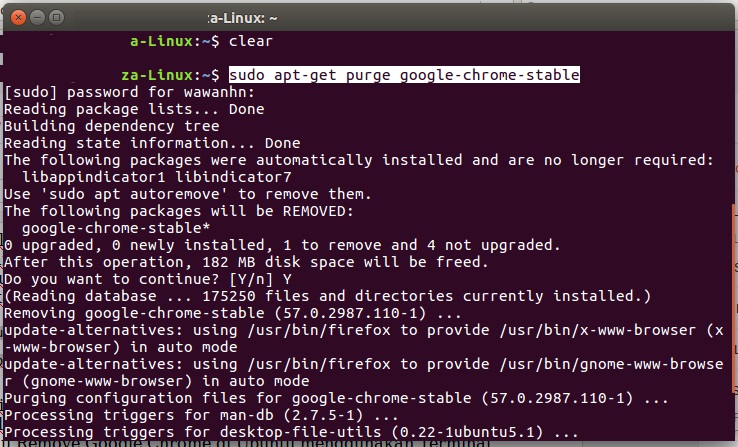Click the 'clear' command text
Screen dimensions: 738x447
(251, 41)
